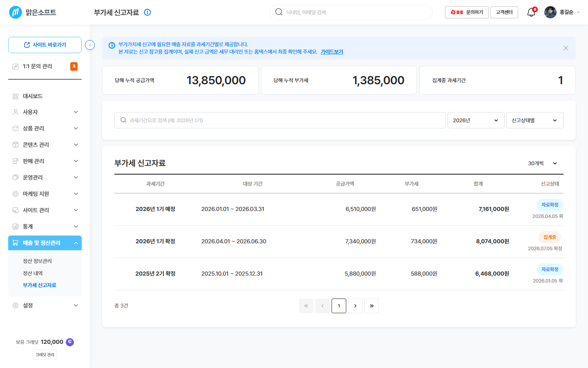Select page 1 in pagination
This screenshot has height=368, width=588.
coord(339,306)
